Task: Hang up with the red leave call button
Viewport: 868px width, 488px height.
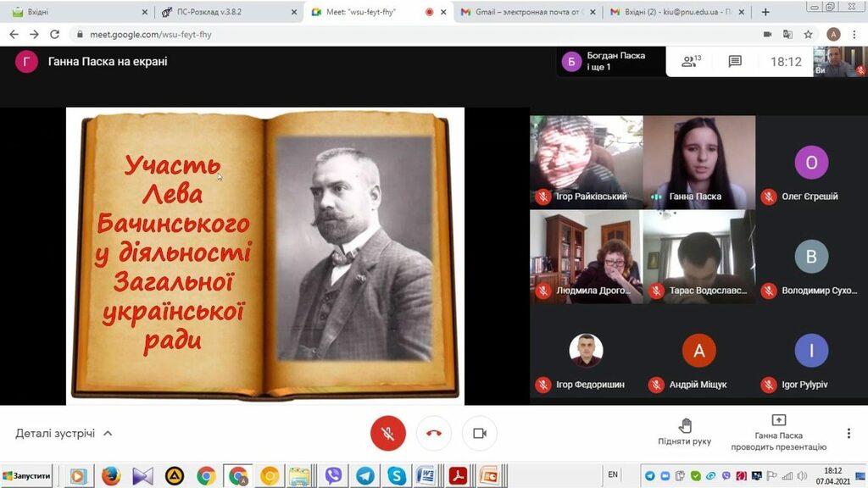Action: pyautogui.click(x=434, y=433)
